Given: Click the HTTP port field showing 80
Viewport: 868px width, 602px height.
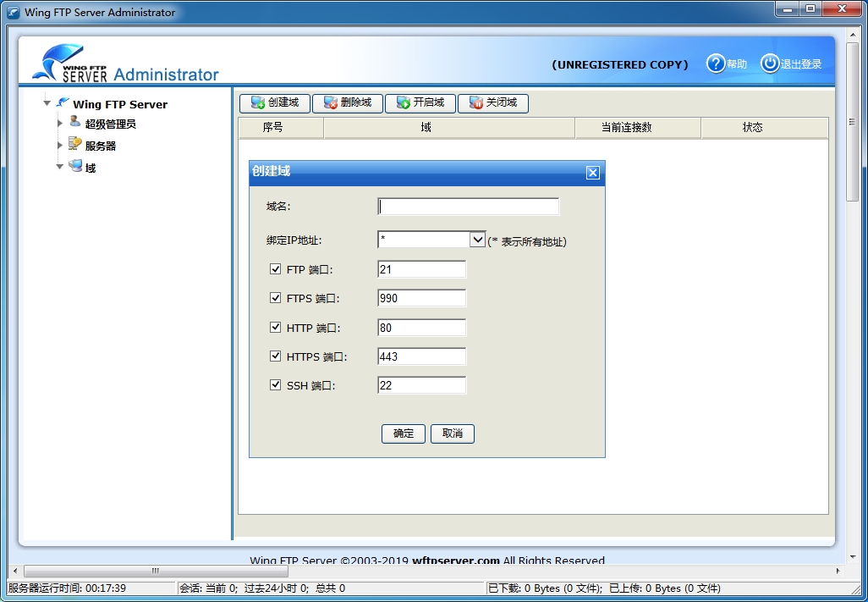Looking at the screenshot, I should [x=422, y=328].
